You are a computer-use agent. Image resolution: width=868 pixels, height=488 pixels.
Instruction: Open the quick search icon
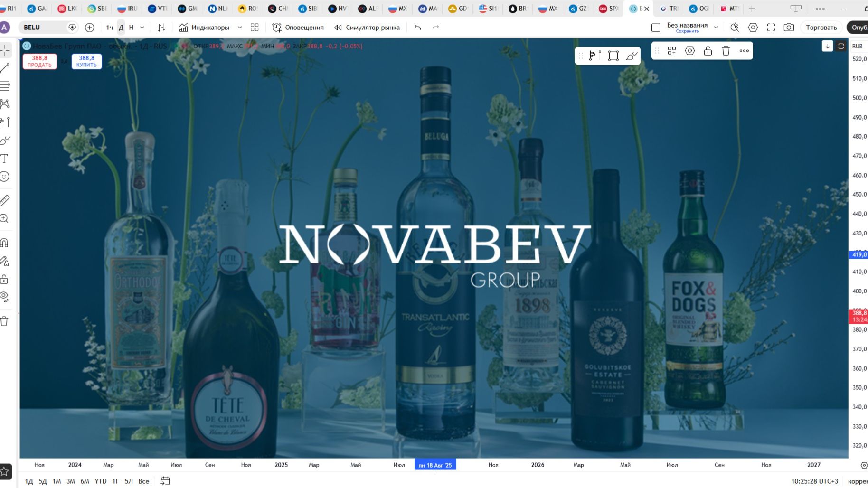pos(735,28)
